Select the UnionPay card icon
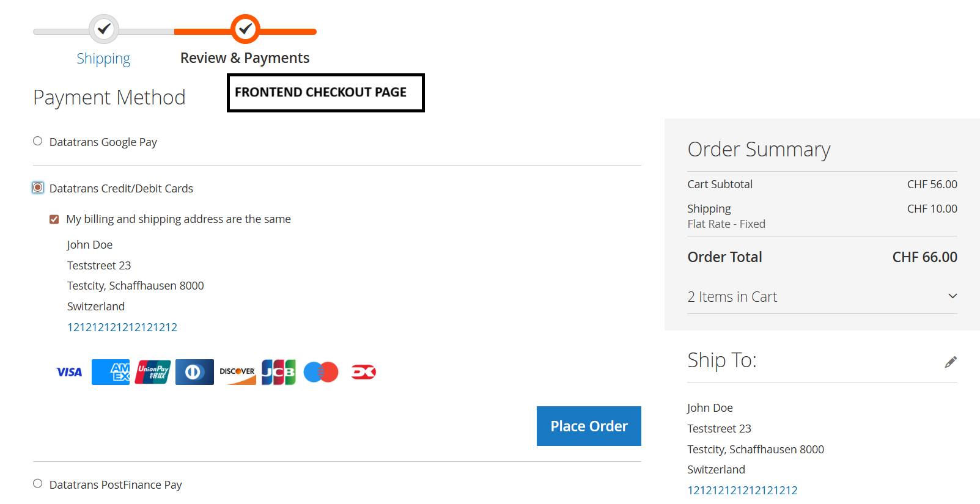Screen dimensions: 980x504 click(x=152, y=372)
